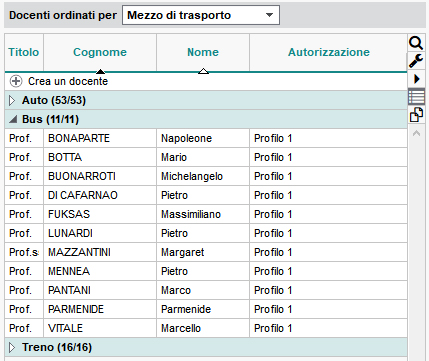429x361 pixels.
Task: Open the Mezzo di trasporto dropdown
Action: point(201,15)
